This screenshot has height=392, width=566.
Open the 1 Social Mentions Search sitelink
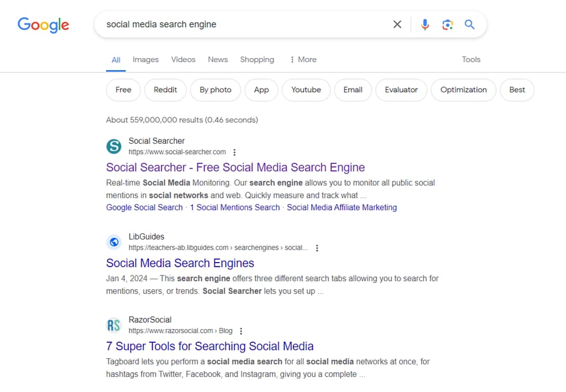click(235, 207)
